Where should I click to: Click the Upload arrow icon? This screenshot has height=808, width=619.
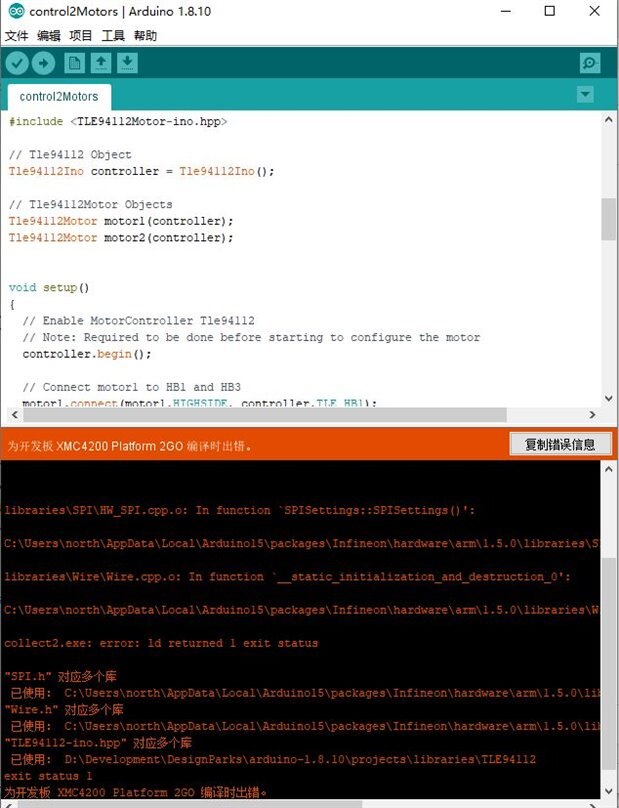click(x=43, y=63)
